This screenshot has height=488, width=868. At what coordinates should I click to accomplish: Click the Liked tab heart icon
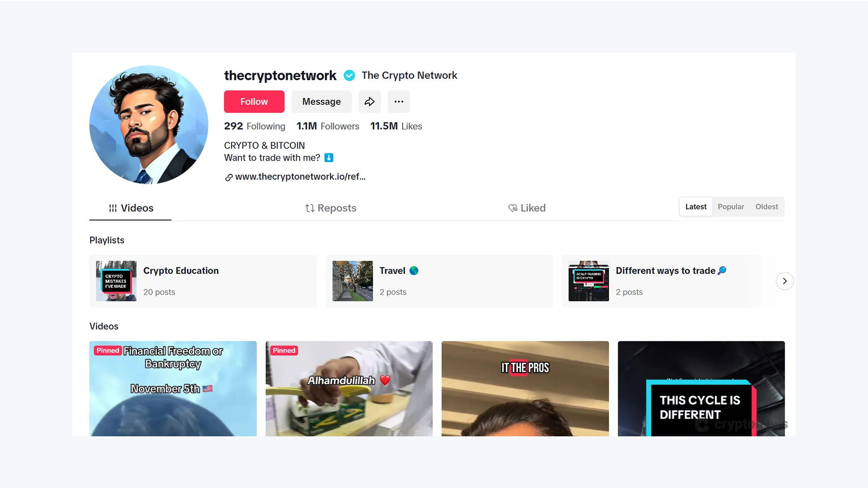pyautogui.click(x=513, y=208)
